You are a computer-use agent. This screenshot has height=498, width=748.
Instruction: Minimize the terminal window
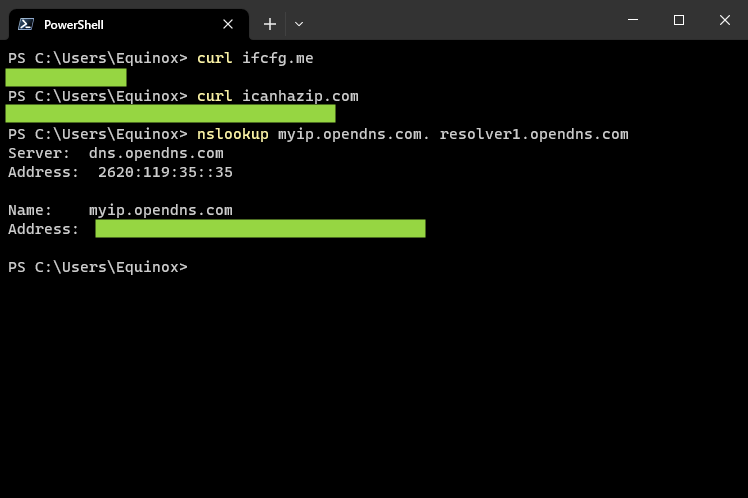[x=633, y=20]
